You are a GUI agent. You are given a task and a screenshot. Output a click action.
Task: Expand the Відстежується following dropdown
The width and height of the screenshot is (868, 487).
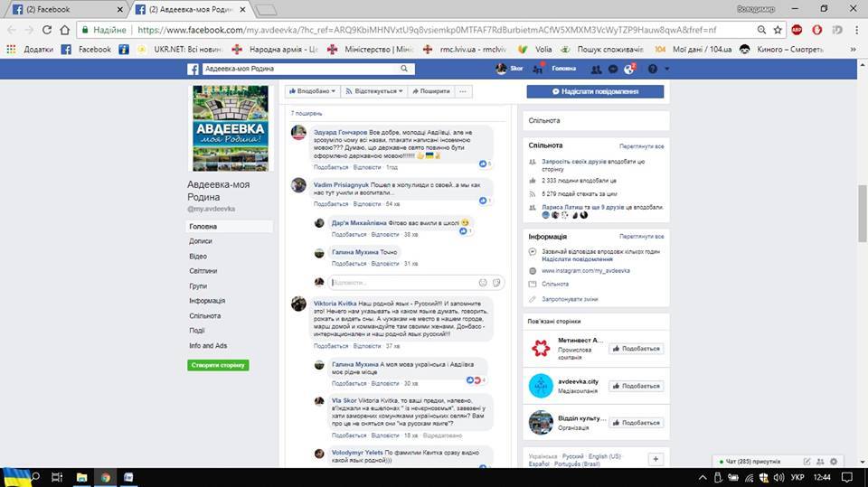pyautogui.click(x=375, y=91)
